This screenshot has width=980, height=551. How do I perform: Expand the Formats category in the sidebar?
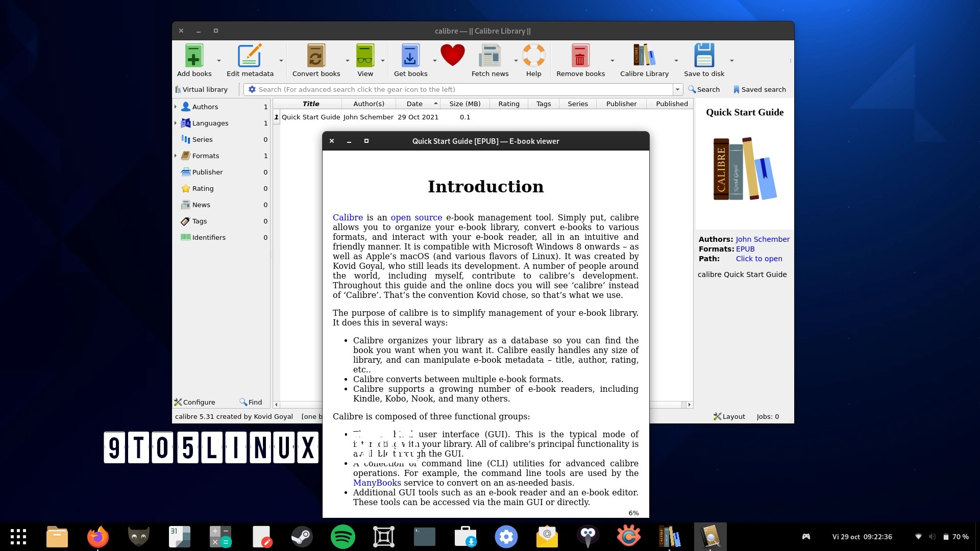click(176, 156)
